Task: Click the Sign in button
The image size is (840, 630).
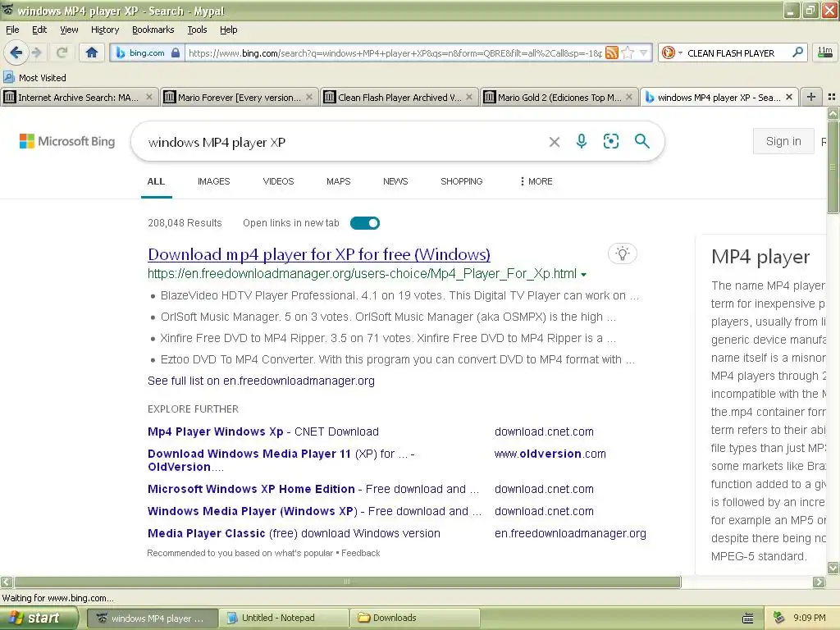Action: [x=783, y=141]
